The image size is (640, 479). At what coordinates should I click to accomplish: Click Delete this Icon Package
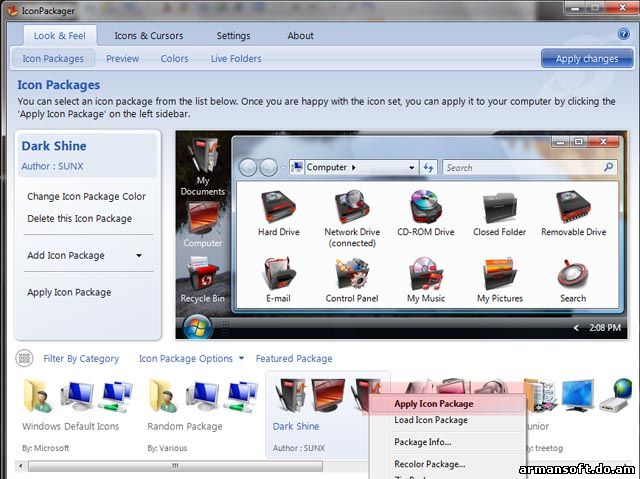(x=80, y=218)
